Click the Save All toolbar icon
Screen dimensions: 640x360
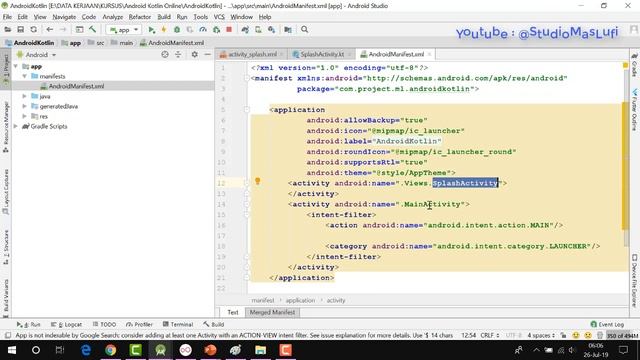coord(20,29)
